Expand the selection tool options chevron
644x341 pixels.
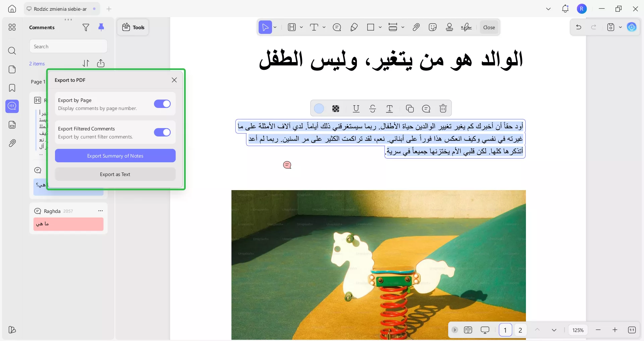tap(274, 27)
